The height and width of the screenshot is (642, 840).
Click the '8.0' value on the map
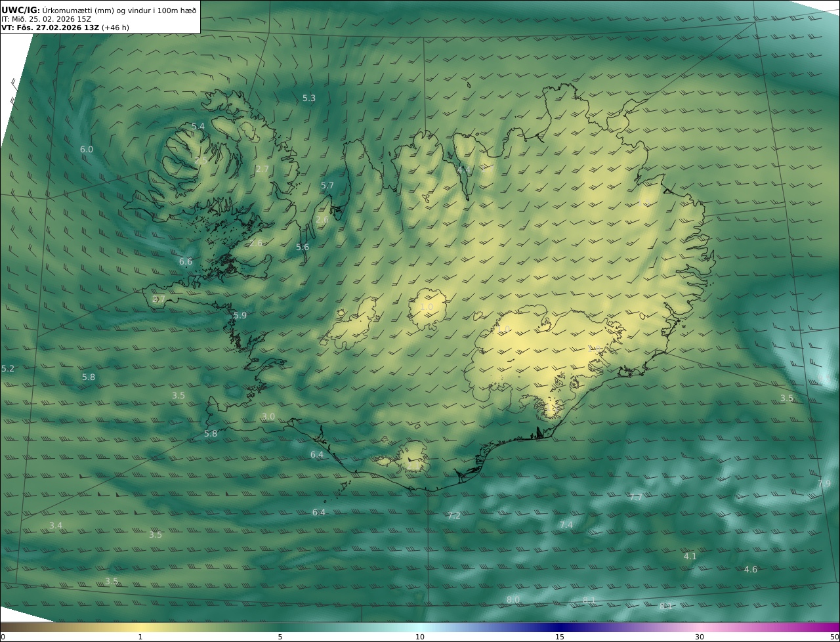513,600
